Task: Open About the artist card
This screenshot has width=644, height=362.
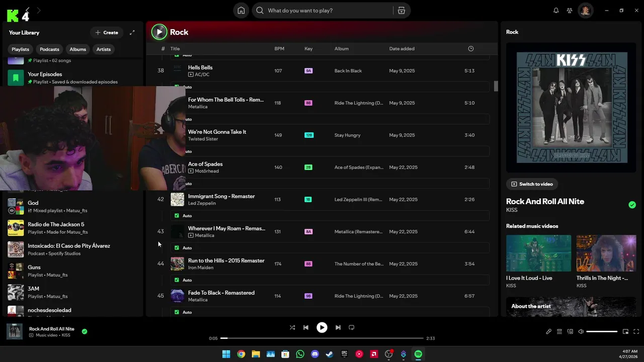Action: coord(571,307)
